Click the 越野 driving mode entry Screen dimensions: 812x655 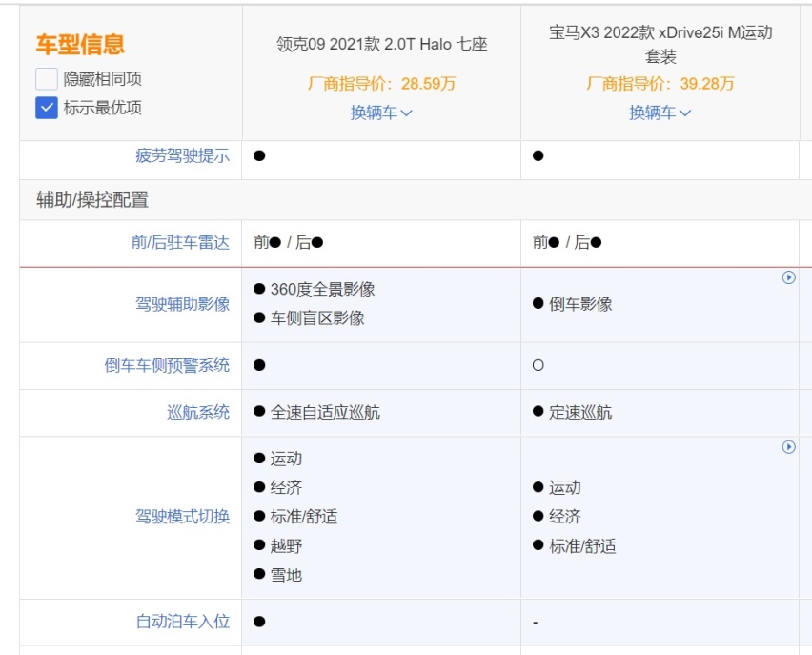(278, 545)
